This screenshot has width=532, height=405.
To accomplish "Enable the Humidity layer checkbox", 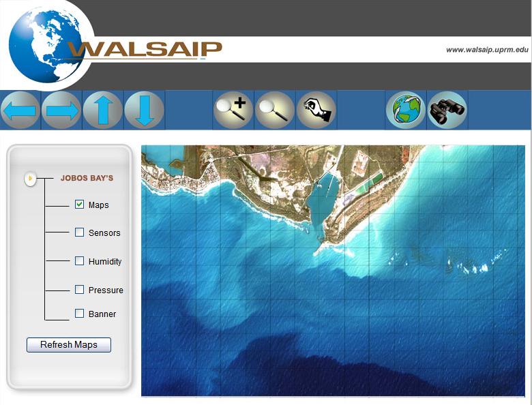I will 79,261.
